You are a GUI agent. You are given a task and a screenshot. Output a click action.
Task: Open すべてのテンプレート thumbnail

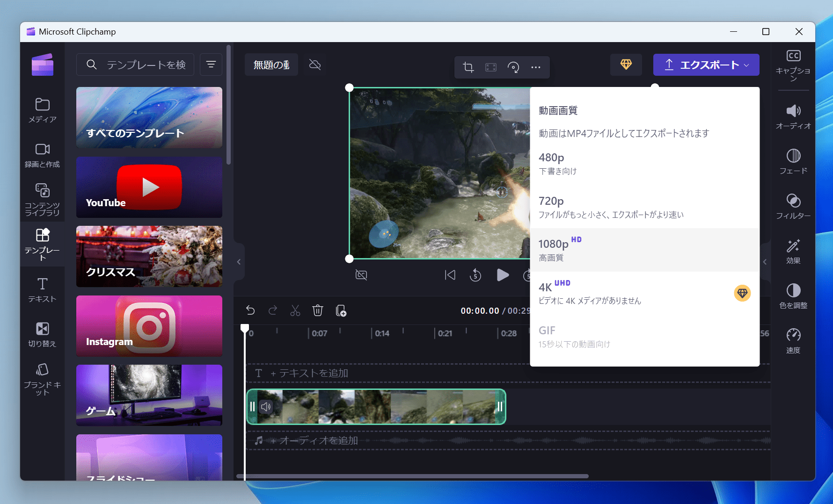point(149,117)
